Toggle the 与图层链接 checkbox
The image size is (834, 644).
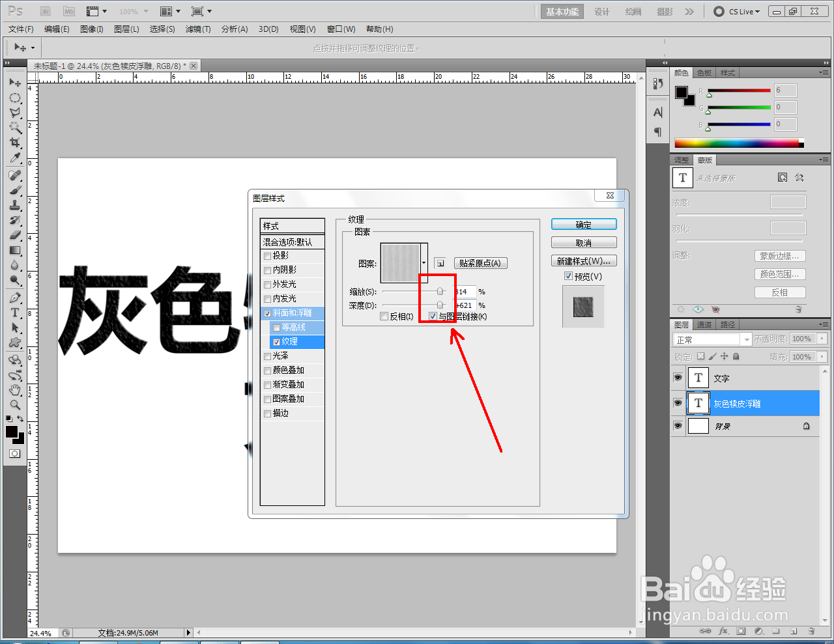pos(433,316)
